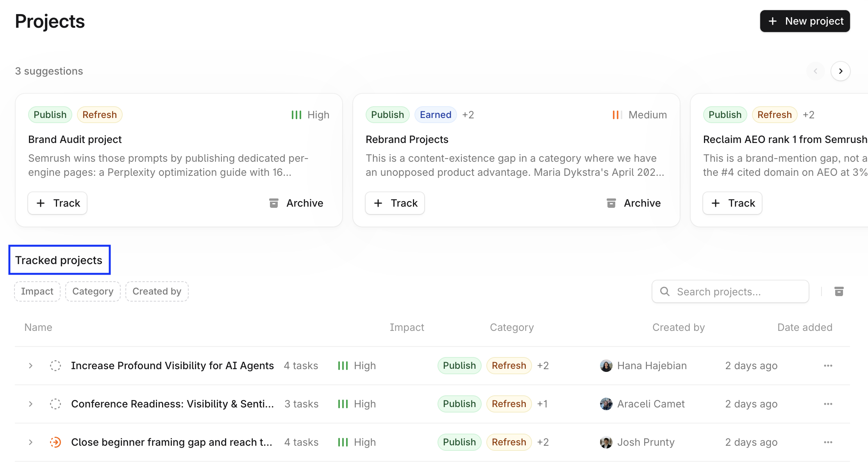Image resolution: width=868 pixels, height=468 pixels.
Task: Archive the Rebrand Projects suggestion
Action: pos(634,203)
